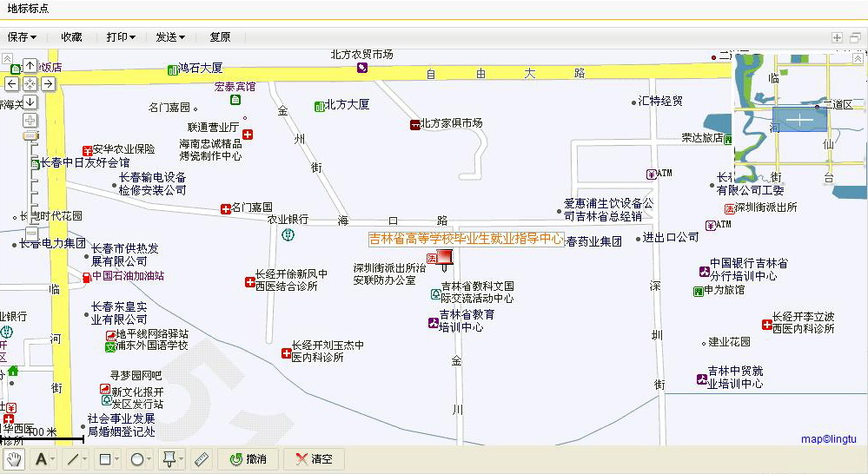
Task: Click the zoom level slider handle
Action: click(x=30, y=136)
